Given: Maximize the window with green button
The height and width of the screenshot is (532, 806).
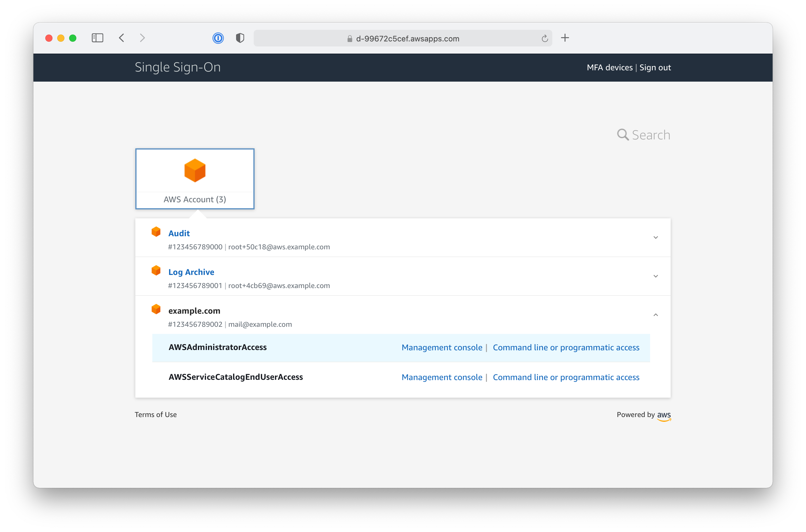Looking at the screenshot, I should [x=73, y=38].
